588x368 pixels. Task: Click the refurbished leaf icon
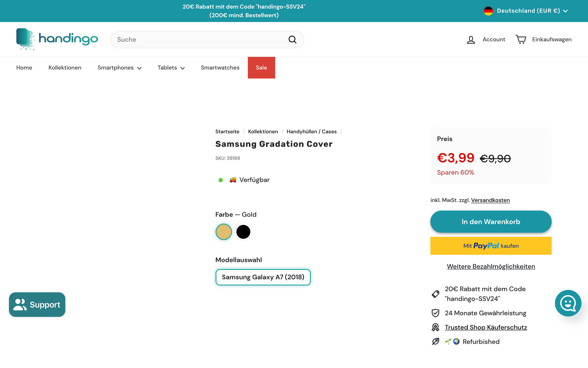click(435, 341)
